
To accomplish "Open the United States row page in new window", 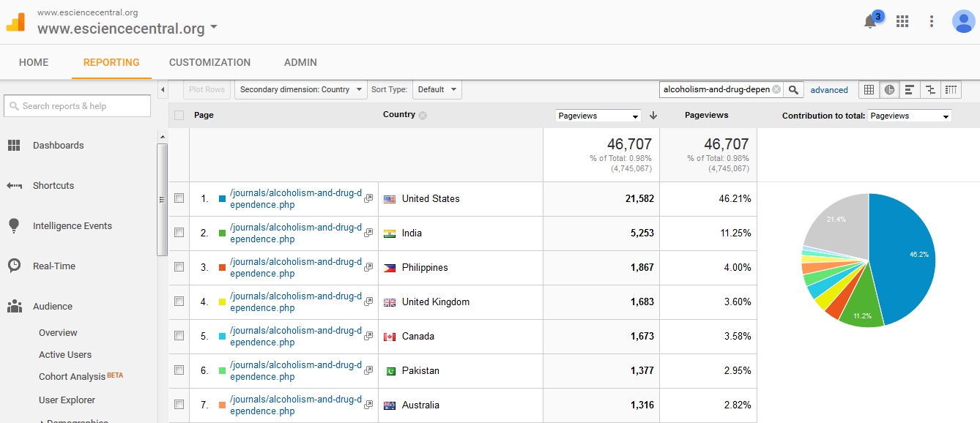I will 368,198.
